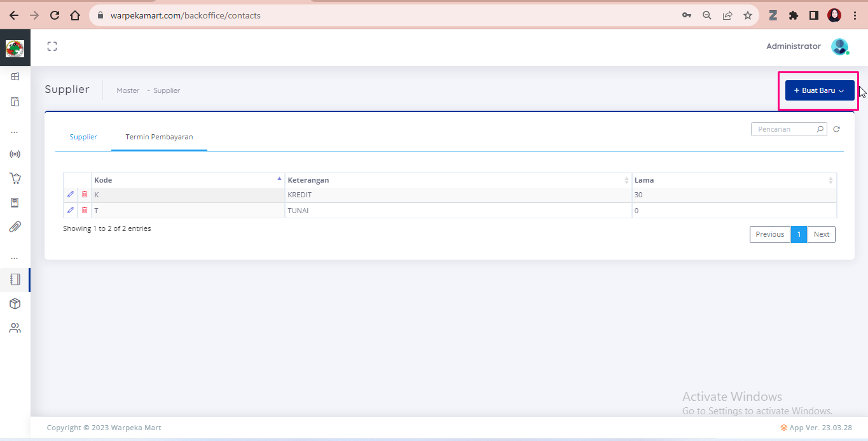Sort table by Lama column
The height and width of the screenshot is (441, 868).
tap(734, 180)
